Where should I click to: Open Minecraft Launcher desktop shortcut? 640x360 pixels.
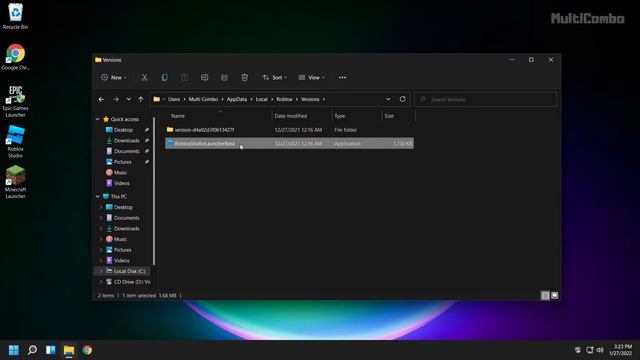(x=16, y=182)
